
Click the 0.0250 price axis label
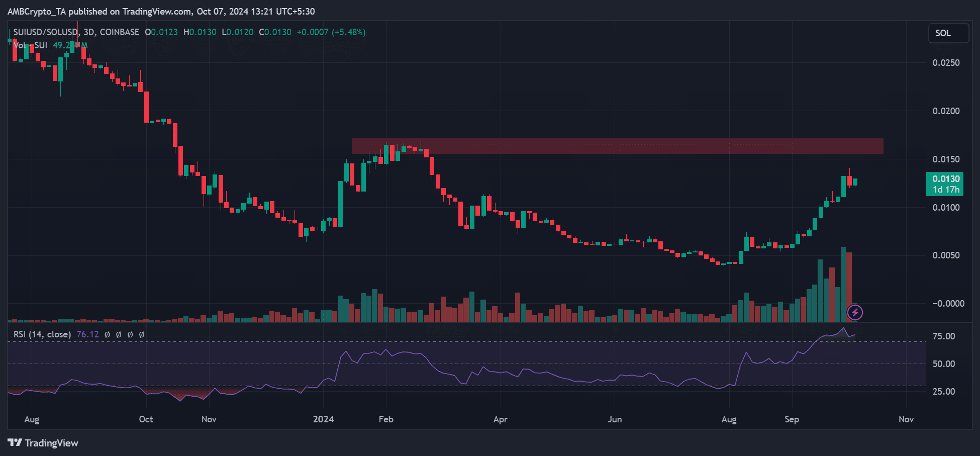click(946, 63)
